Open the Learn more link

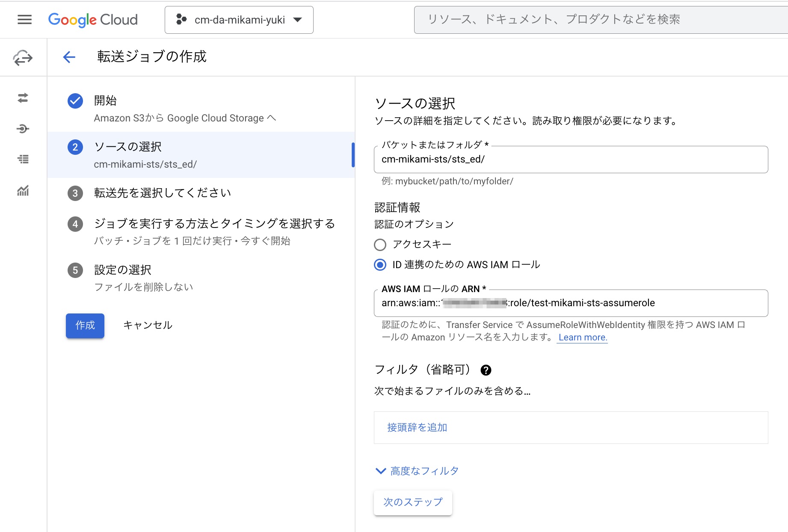tap(582, 337)
